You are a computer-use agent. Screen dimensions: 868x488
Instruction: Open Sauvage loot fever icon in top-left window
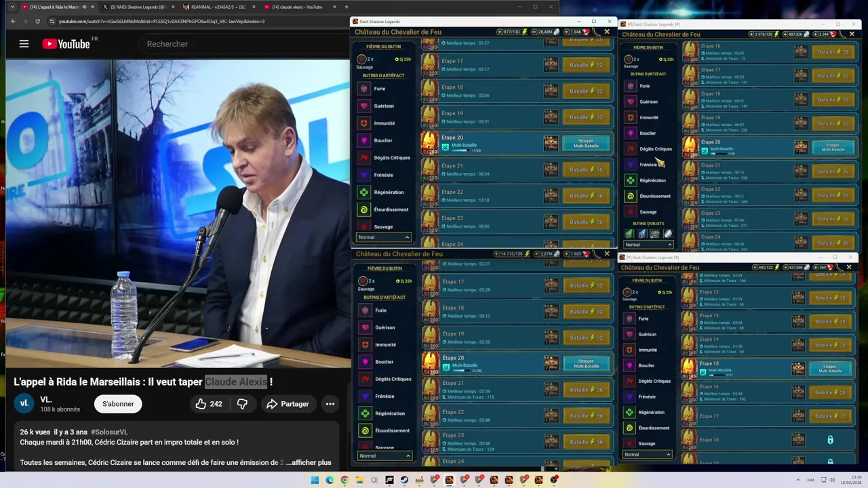361,60
